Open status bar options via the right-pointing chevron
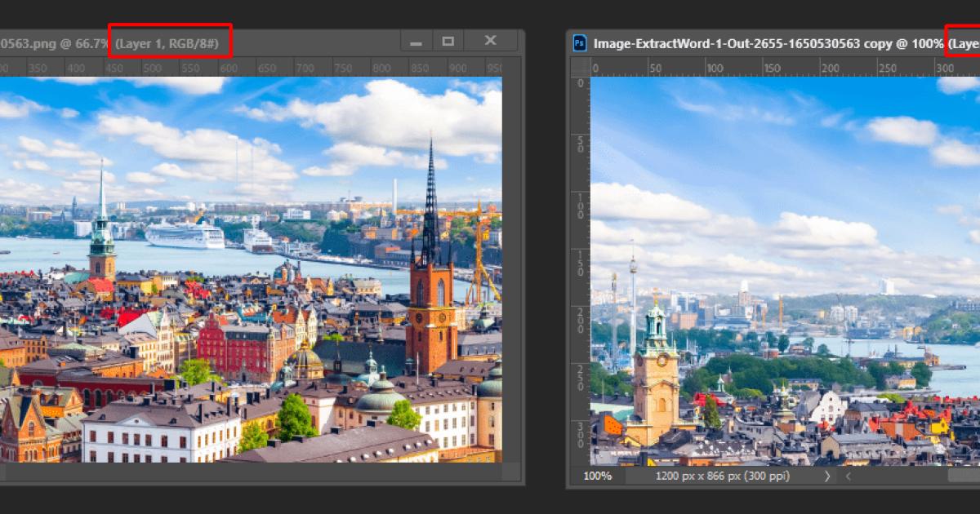This screenshot has width=980, height=514. tap(826, 476)
